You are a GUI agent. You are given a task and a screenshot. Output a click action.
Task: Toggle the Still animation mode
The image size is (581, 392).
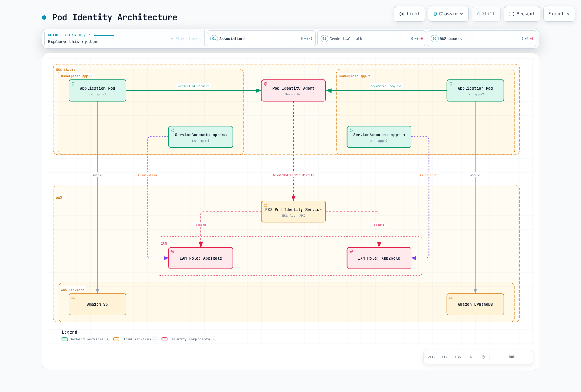(486, 14)
